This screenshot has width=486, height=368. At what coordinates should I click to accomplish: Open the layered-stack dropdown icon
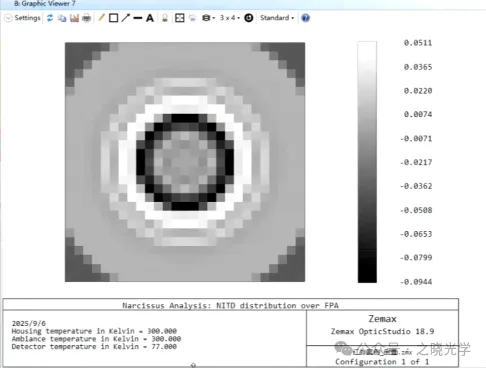tap(208, 18)
